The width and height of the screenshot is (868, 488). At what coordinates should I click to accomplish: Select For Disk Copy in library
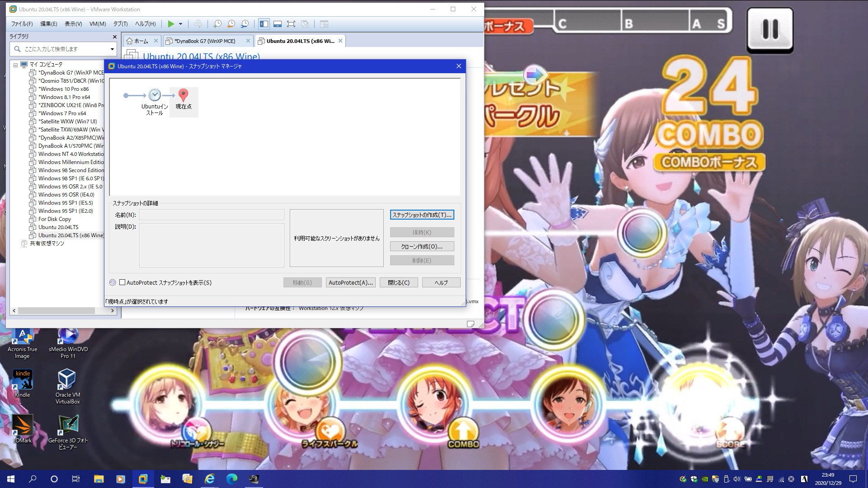coord(54,219)
